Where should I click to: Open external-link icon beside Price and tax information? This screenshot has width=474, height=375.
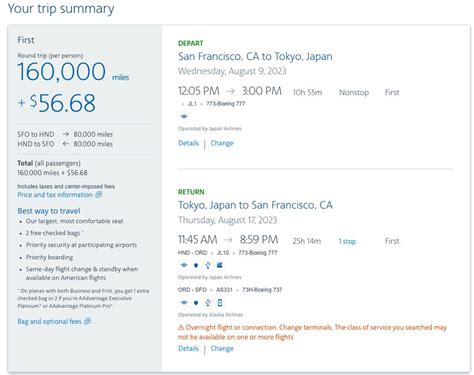pyautogui.click(x=99, y=195)
